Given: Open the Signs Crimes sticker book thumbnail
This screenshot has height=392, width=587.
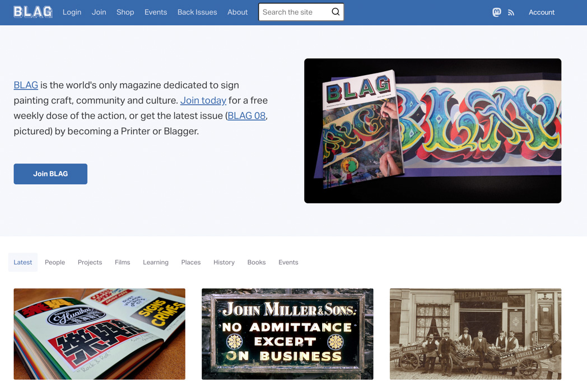Looking at the screenshot, I should [100, 334].
